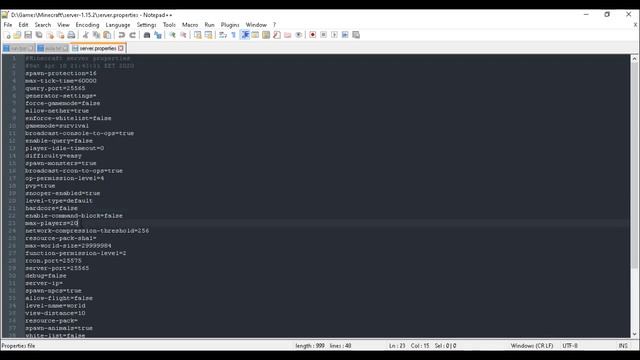Toggle synchronize horizontal scrolling icon
The height and width of the screenshot is (360, 640).
click(209, 35)
